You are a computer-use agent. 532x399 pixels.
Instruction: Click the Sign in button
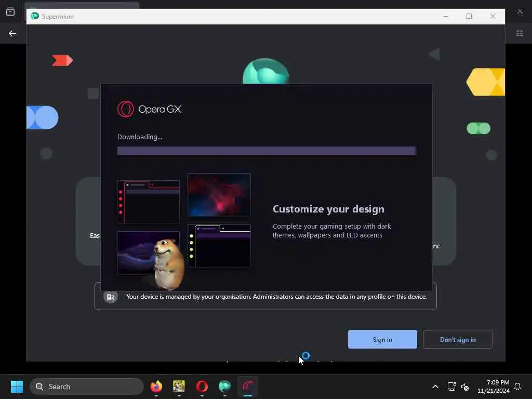pyautogui.click(x=382, y=339)
